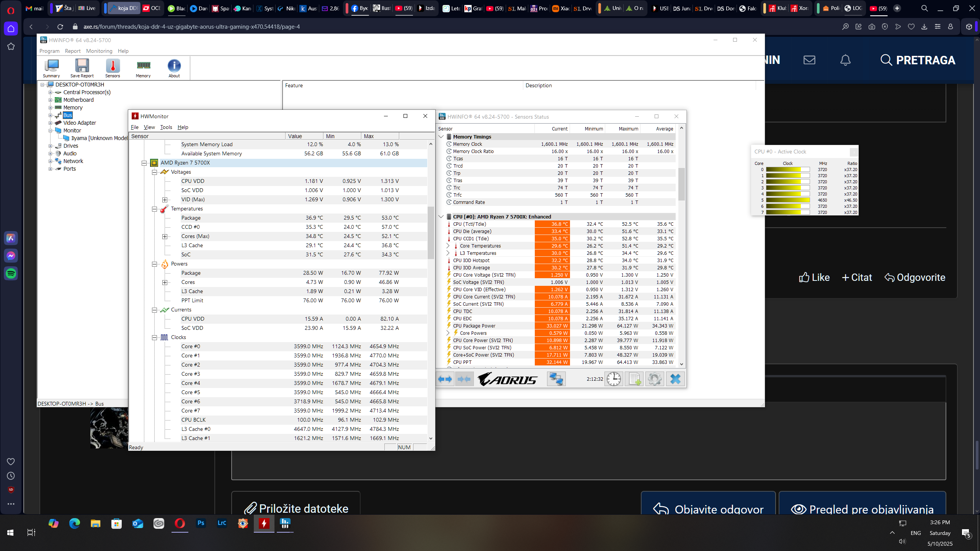Open sensor settings gear icon
Screen dimensions: 980x551
pyautogui.click(x=655, y=379)
